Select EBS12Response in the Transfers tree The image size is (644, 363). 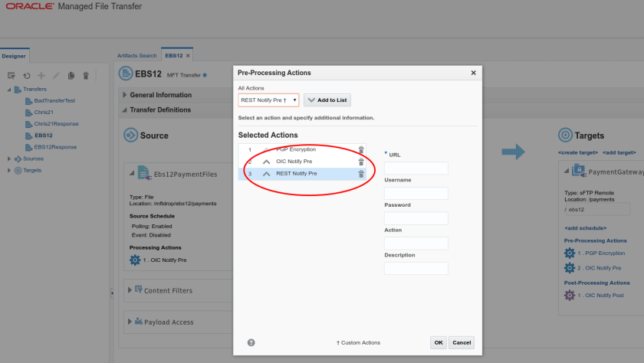(x=54, y=147)
